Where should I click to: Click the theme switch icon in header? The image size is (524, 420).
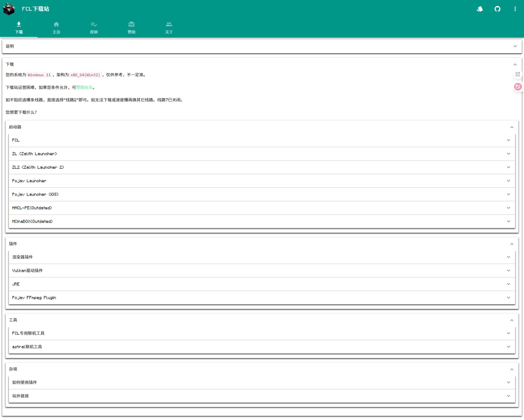point(480,9)
